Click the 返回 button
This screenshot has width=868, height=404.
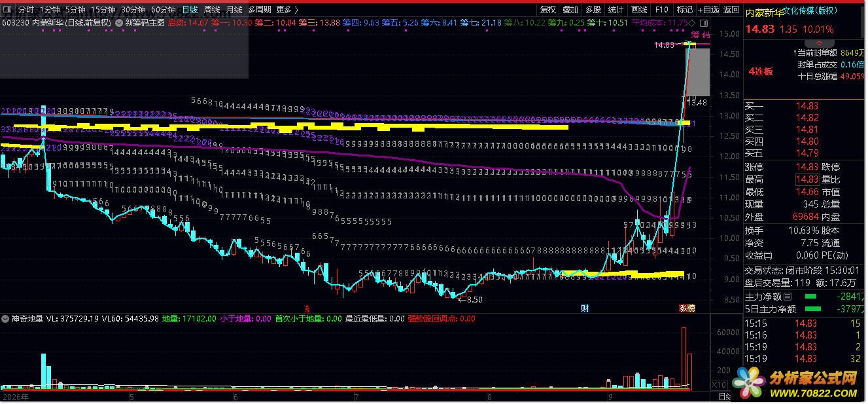[x=731, y=10]
